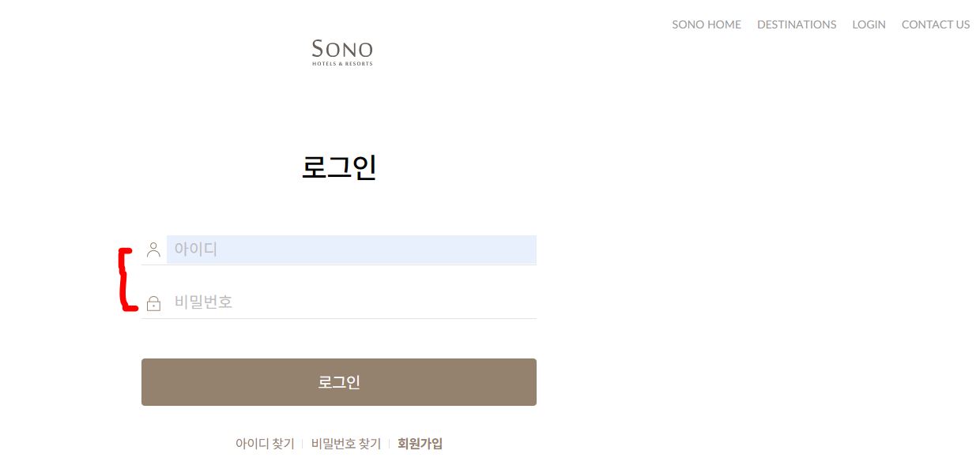
Task: Click the padlock icon beside 비밀번호 field
Action: pos(153,303)
